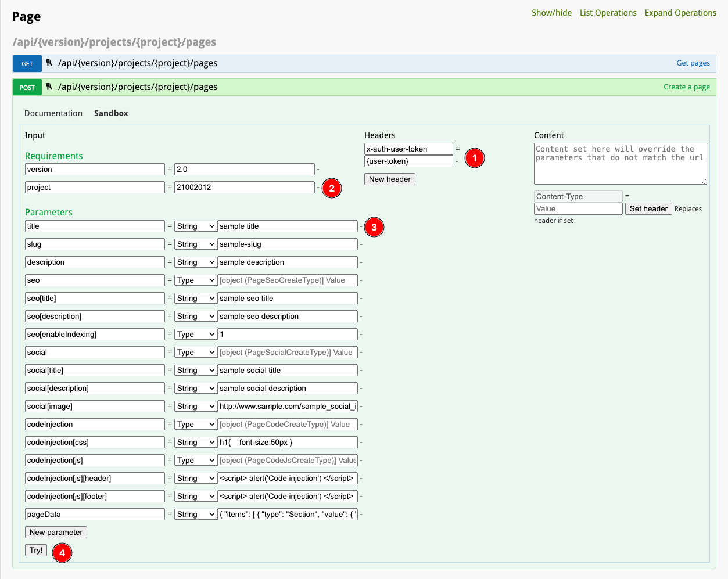Click the New parameter button
The height and width of the screenshot is (579, 728).
[x=56, y=532]
